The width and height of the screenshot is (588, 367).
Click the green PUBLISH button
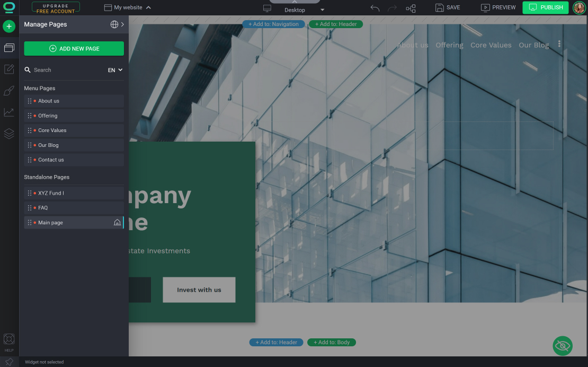(x=546, y=7)
